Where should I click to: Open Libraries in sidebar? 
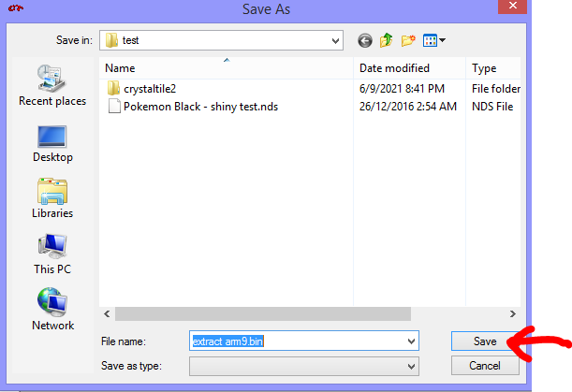pos(52,198)
